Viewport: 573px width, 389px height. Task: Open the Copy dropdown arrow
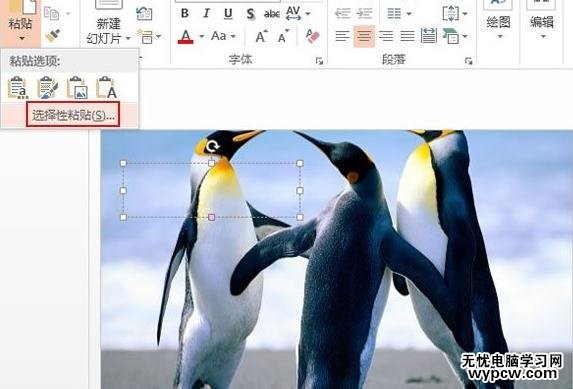(68, 14)
